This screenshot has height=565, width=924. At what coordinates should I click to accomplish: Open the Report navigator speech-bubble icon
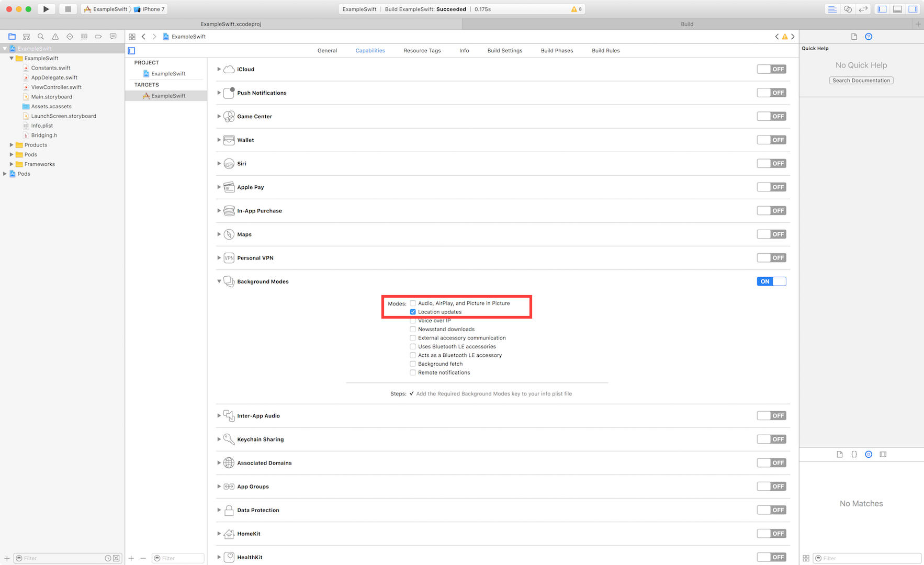[x=113, y=37]
